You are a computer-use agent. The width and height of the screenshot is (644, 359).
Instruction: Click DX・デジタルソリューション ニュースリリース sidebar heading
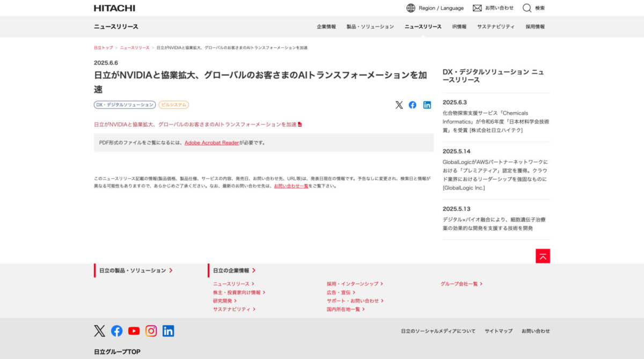(x=493, y=76)
